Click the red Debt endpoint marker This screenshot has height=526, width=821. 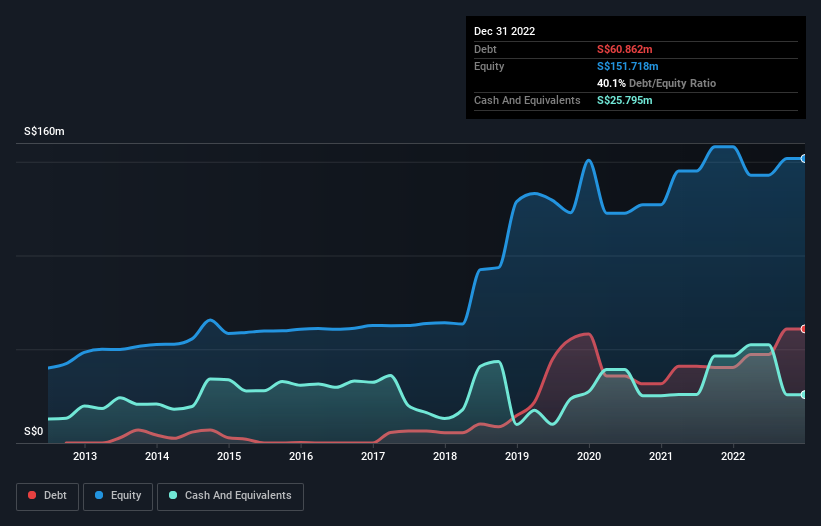pyautogui.click(x=804, y=329)
